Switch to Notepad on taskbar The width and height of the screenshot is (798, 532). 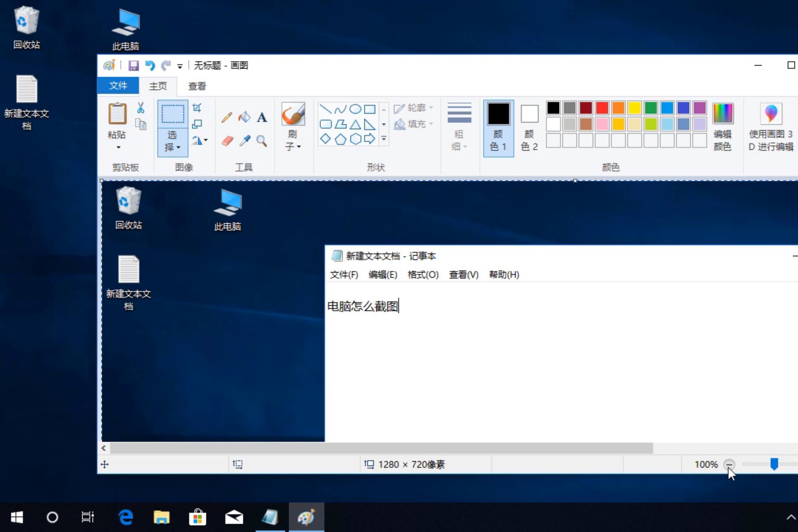(270, 517)
